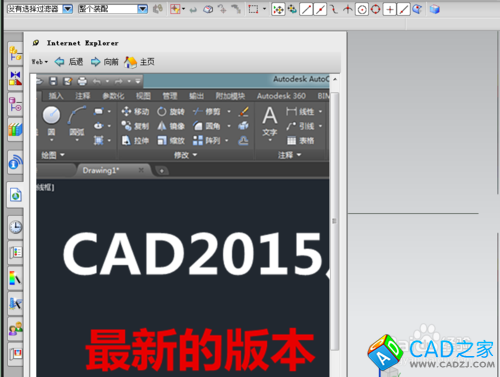
Task: Click the forward navigation button
Action: tap(105, 62)
